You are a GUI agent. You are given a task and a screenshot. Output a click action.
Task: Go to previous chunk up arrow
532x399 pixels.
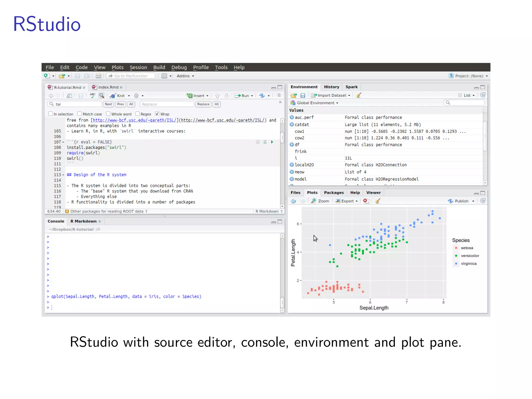pyautogui.click(x=217, y=96)
